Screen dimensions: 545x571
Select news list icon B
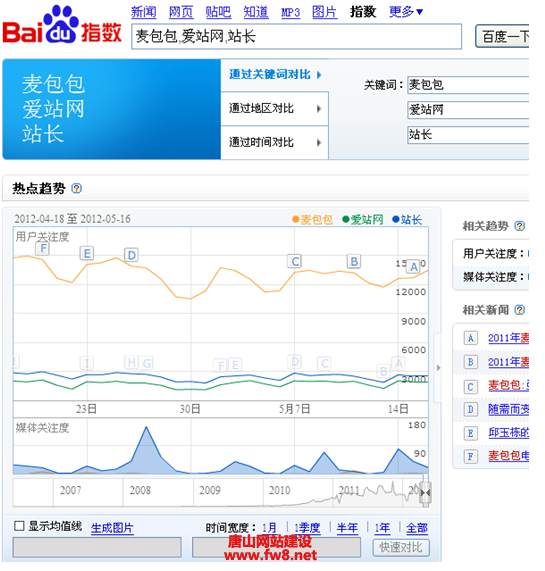click(470, 362)
